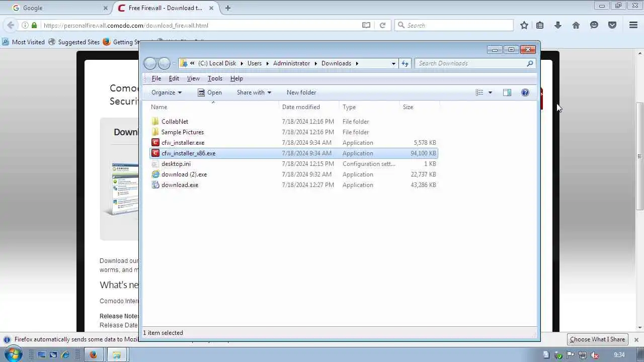Viewport: 644px width, 362px height.
Task: Go to Firefox home page icon
Action: [576, 25]
